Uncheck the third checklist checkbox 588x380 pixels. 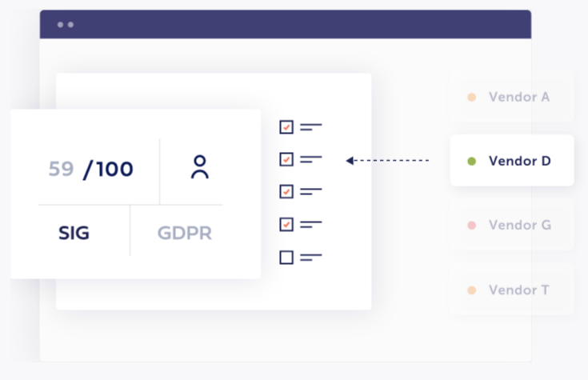coord(286,192)
